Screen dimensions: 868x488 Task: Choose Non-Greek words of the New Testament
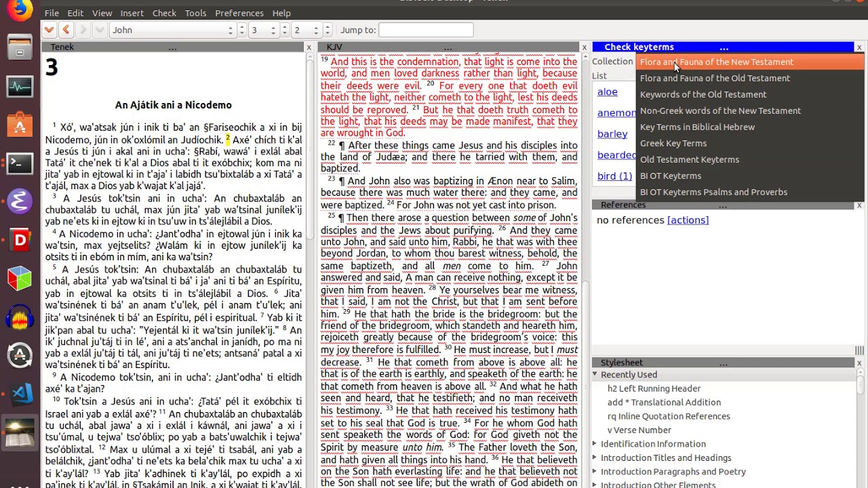click(x=750, y=110)
